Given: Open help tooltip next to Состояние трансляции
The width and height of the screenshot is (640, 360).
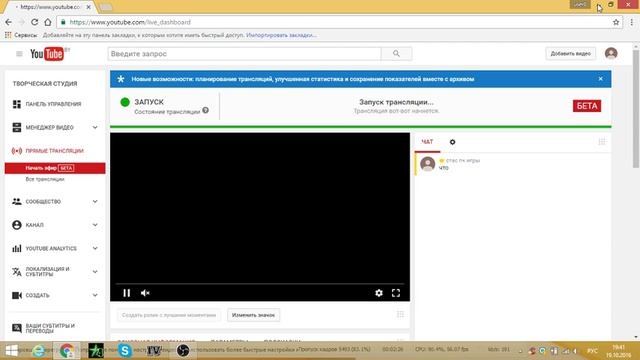Looking at the screenshot, I should [206, 110].
